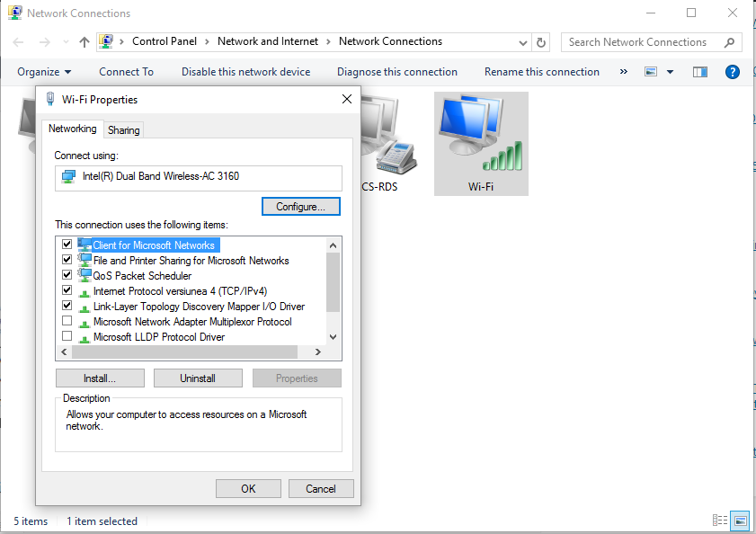The height and width of the screenshot is (534, 756).
Task: Select File and Printer Sharing item text
Action: click(191, 261)
